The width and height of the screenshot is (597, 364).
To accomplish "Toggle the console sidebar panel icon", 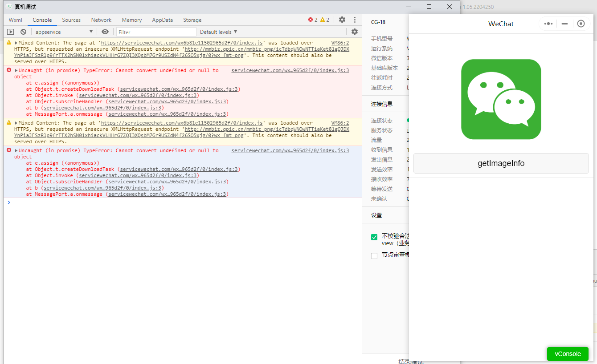I will tap(11, 32).
